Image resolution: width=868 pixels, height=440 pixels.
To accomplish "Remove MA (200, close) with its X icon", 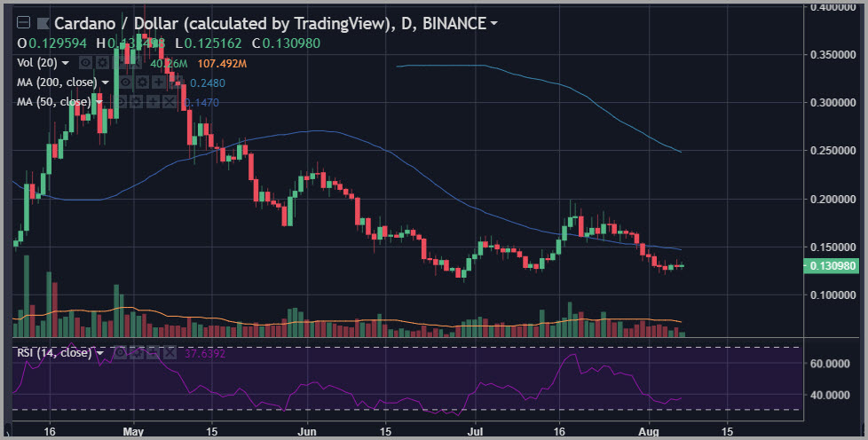I will coord(176,82).
